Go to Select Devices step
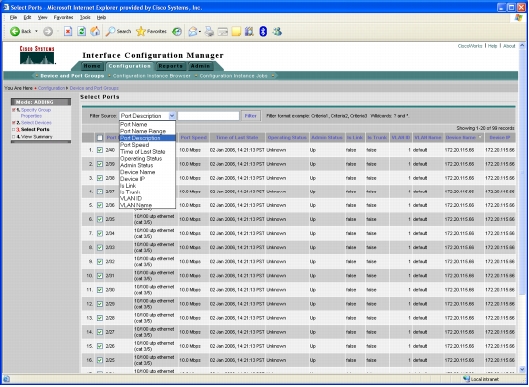Image resolution: width=529 pixels, height=387 pixels. (x=36, y=122)
